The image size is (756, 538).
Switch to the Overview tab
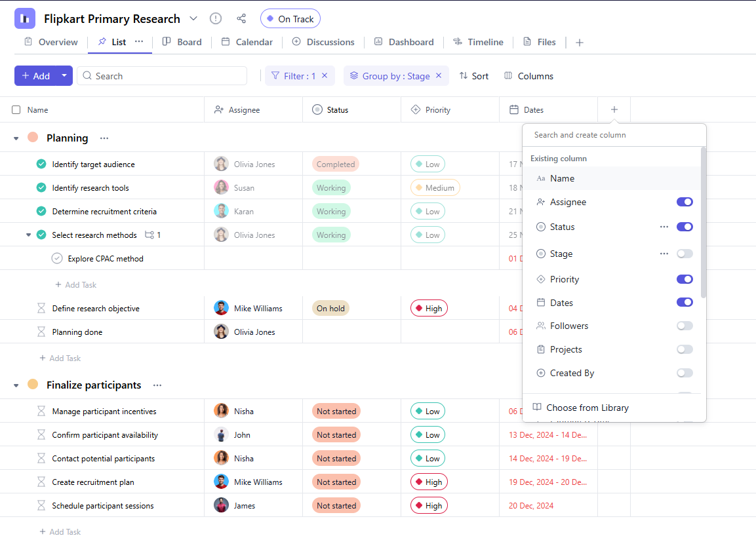51,42
